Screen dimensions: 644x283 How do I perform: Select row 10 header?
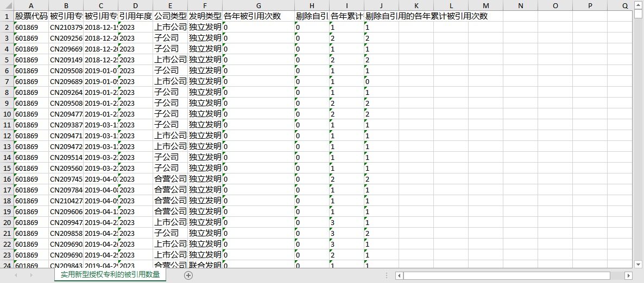tap(7, 114)
